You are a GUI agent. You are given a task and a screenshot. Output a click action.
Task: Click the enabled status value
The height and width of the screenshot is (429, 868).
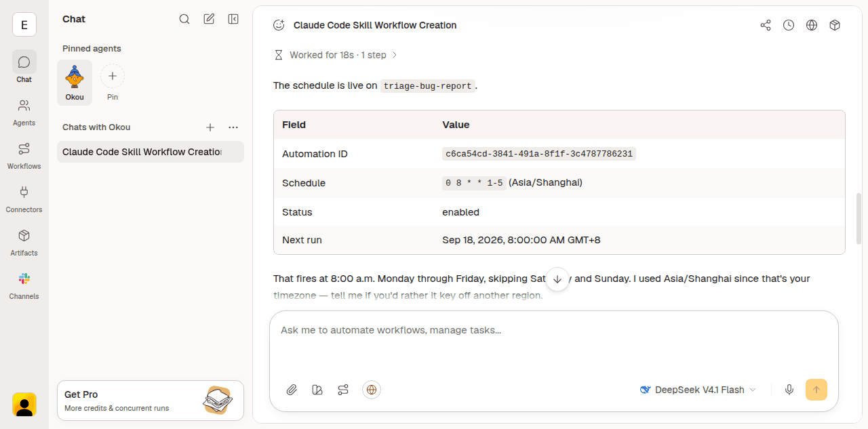(460, 212)
